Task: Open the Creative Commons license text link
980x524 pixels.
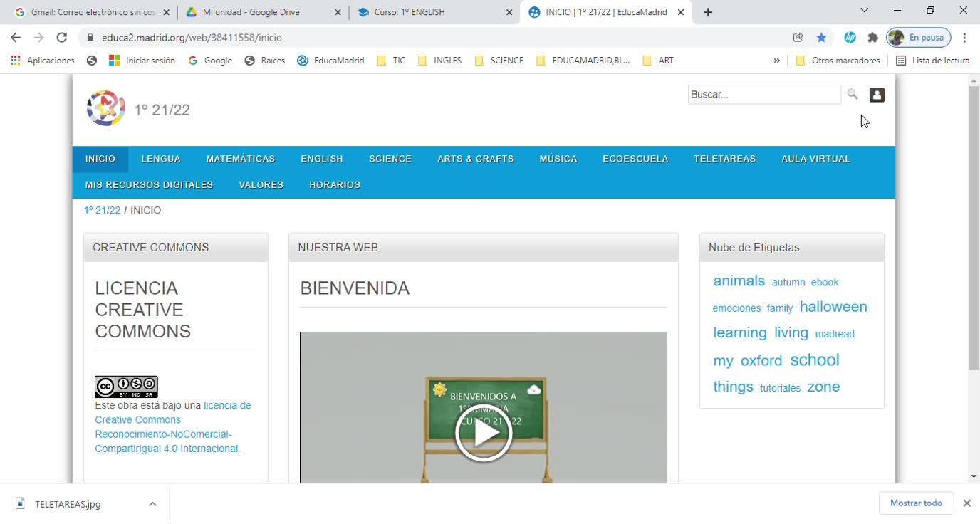Action: tap(173, 427)
